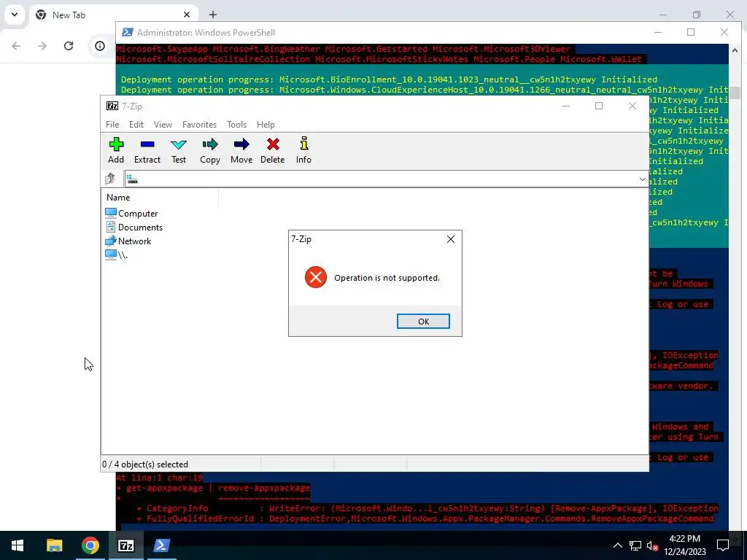Click the Add toolbar icon in 7-Zip
Image resolution: width=747 pixels, height=560 pixels.
click(x=116, y=150)
